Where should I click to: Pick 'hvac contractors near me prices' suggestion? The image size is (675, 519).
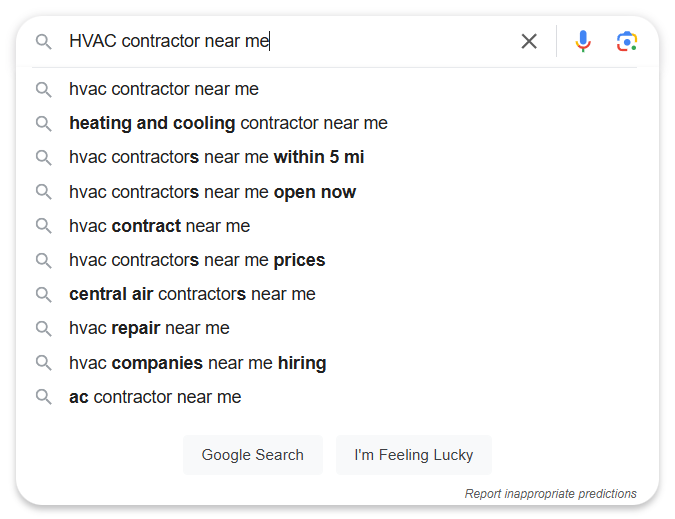tap(337, 260)
